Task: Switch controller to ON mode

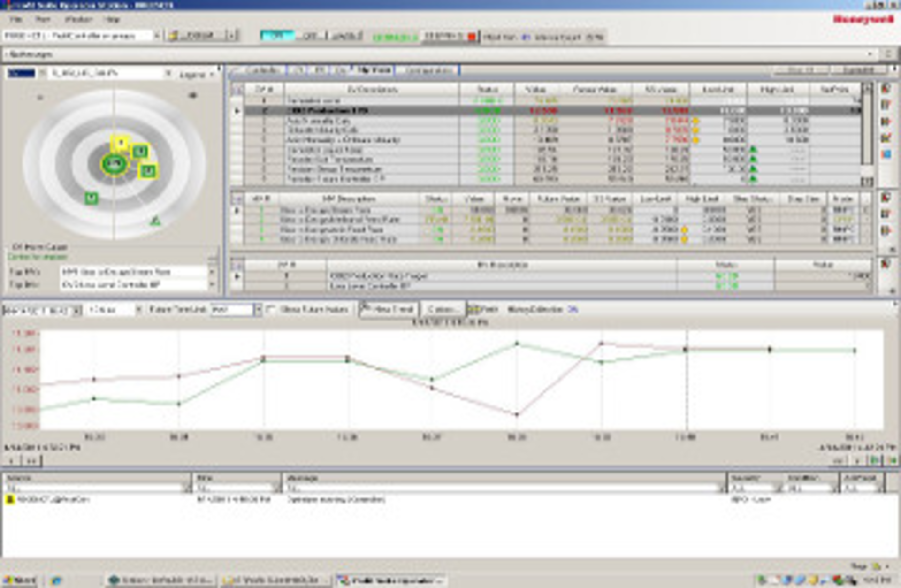Action: (x=277, y=36)
